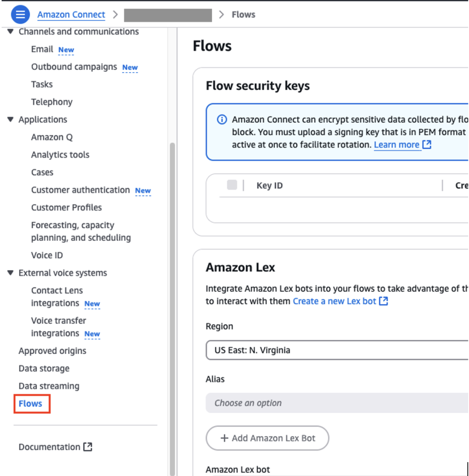The width and height of the screenshot is (469, 476).
Task: Open Outbound campaigns in the sidebar
Action: 74,67
